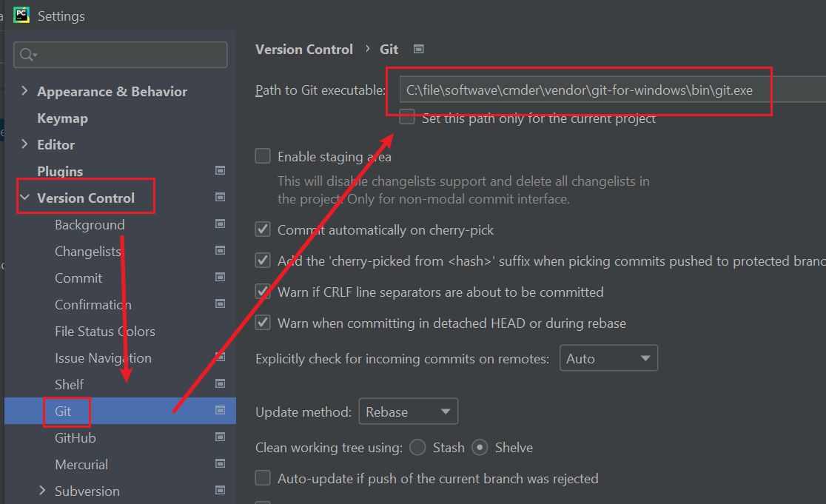
Task: Click the project-level icon on the Background row
Action: click(x=221, y=224)
